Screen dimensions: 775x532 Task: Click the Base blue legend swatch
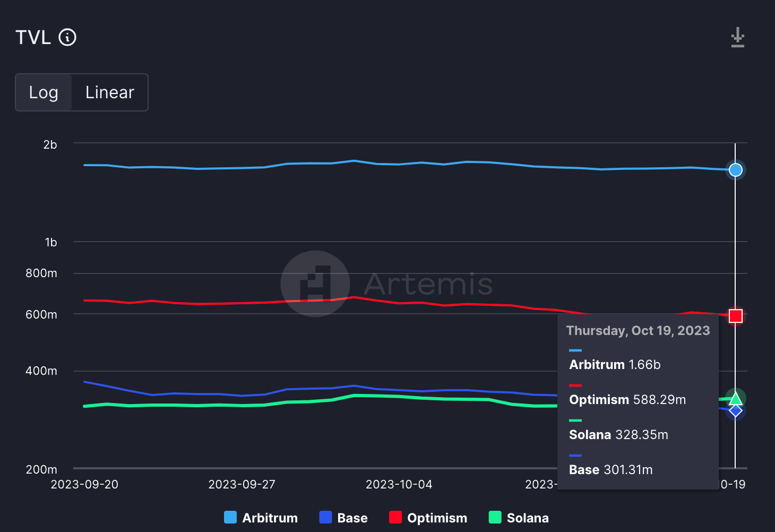click(325, 517)
